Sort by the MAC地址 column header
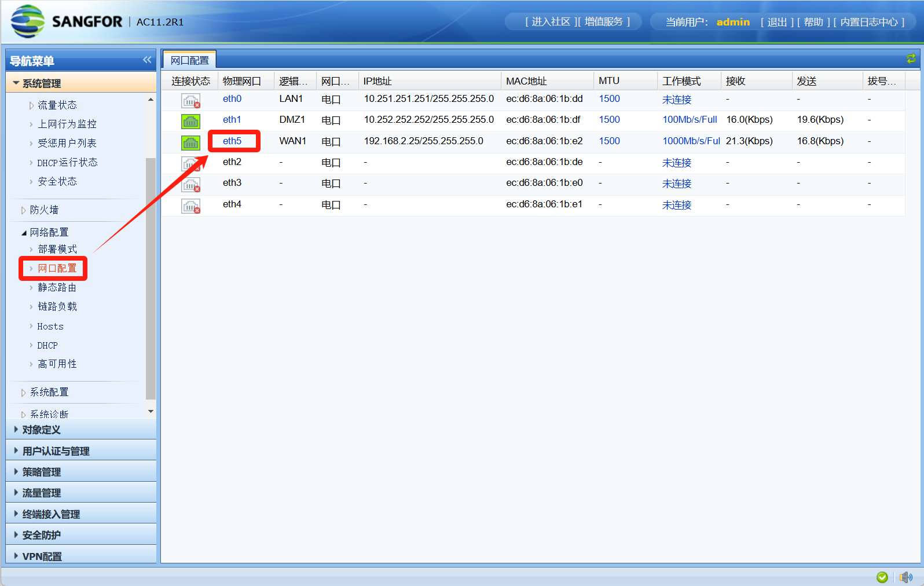This screenshot has width=924, height=586. tap(526, 81)
